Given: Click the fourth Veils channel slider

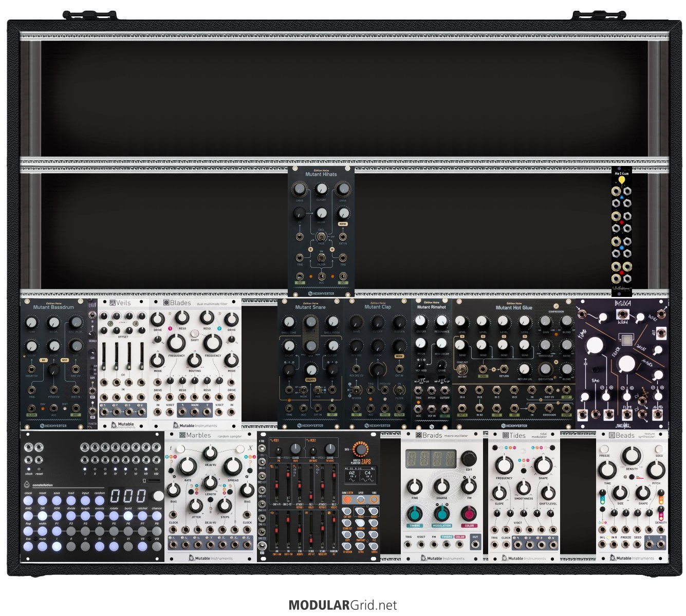Looking at the screenshot, I should click(x=141, y=356).
